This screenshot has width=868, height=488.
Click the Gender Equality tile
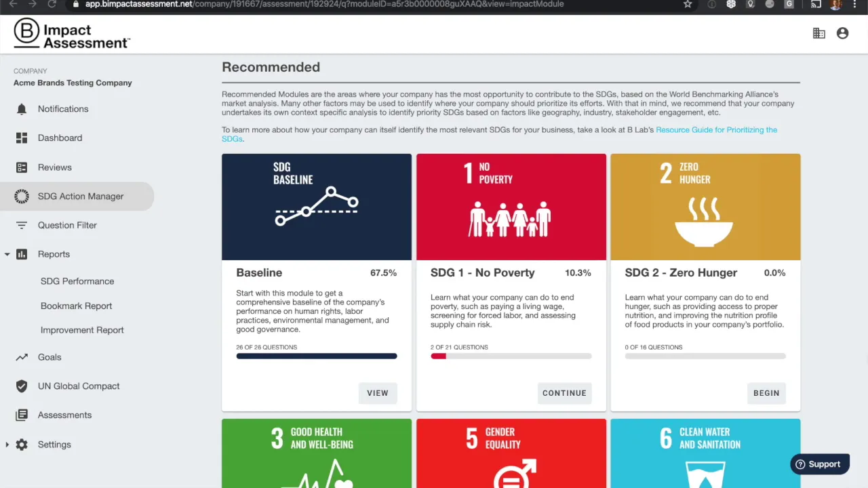tap(511, 453)
